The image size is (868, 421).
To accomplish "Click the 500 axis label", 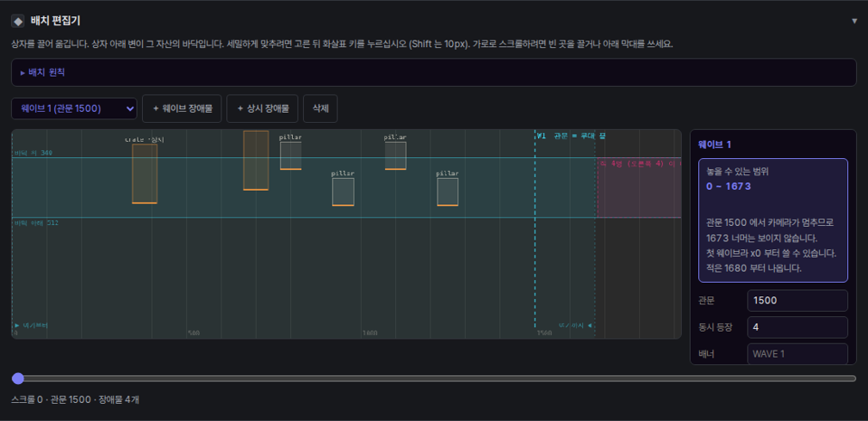I will click(x=193, y=333).
